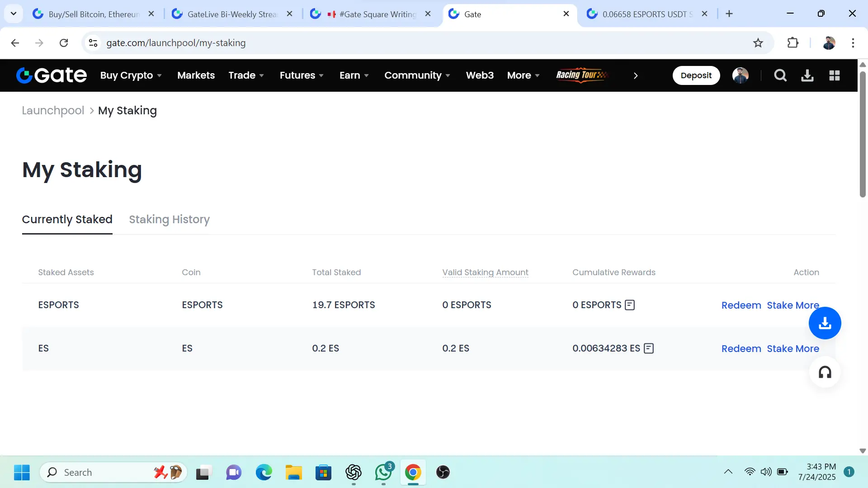Screen dimensions: 868x488
Task: Go back to the previous page
Action: pos(15,43)
